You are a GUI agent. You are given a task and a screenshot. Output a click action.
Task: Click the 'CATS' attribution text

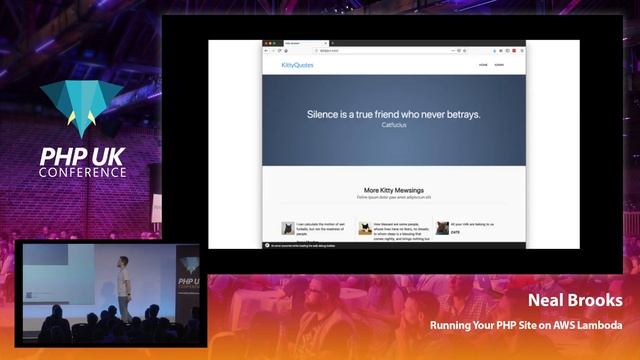[455, 232]
